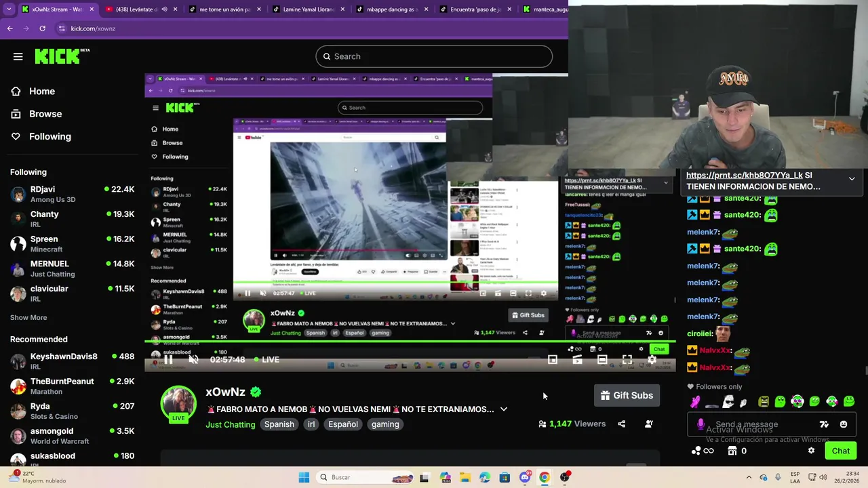868x488 pixels.
Task: Open Chanty's channel in Following list
Action: (72, 219)
